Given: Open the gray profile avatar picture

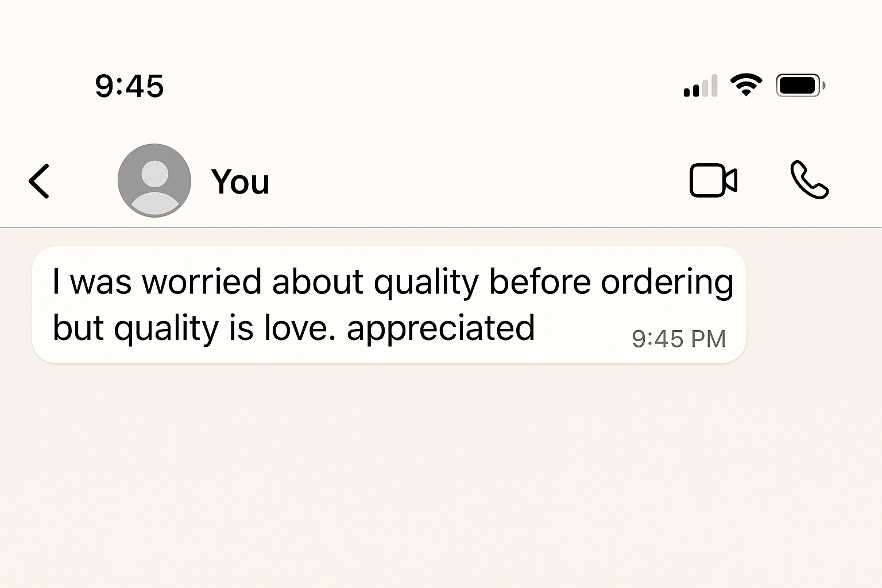Looking at the screenshot, I should point(154,180).
